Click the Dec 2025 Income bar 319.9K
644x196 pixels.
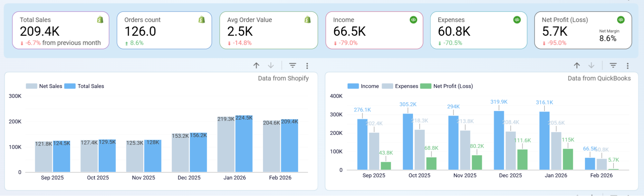499,140
